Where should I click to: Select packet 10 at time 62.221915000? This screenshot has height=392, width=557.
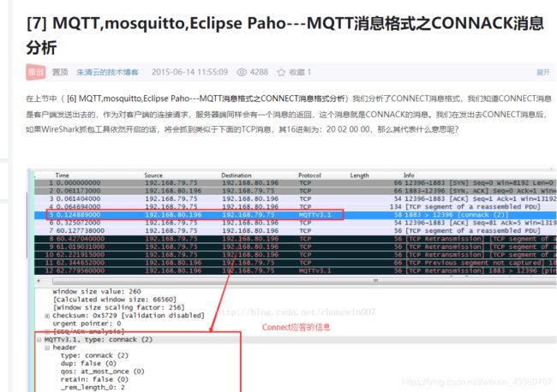[295, 255]
